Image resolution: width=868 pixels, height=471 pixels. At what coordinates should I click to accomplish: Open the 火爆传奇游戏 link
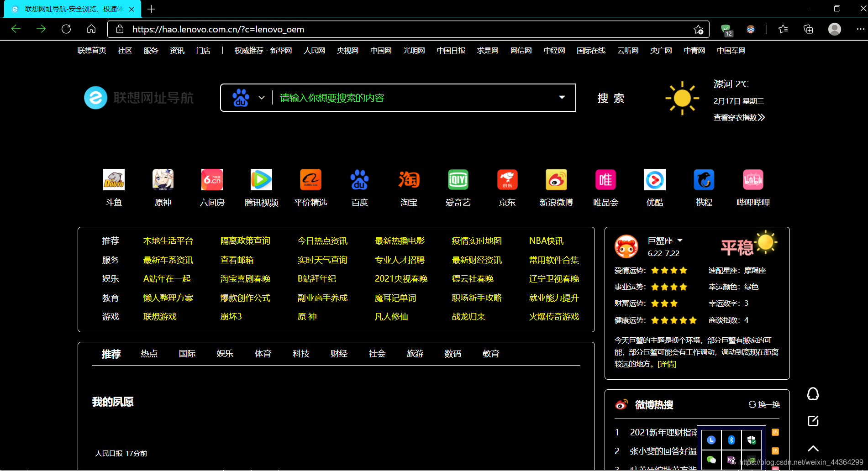[554, 317]
